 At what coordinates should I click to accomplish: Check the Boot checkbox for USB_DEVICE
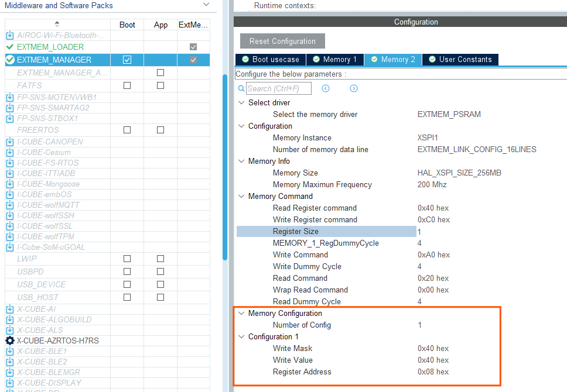[x=127, y=284]
